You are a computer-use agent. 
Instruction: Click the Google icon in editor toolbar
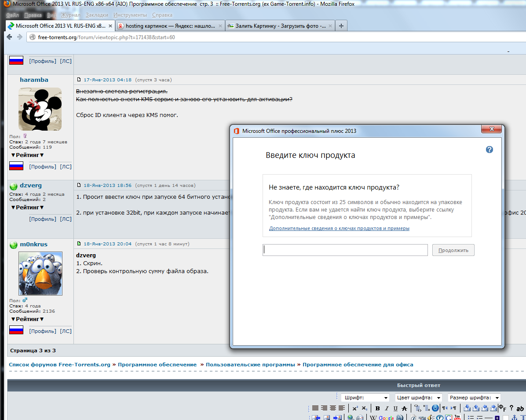click(x=386, y=418)
